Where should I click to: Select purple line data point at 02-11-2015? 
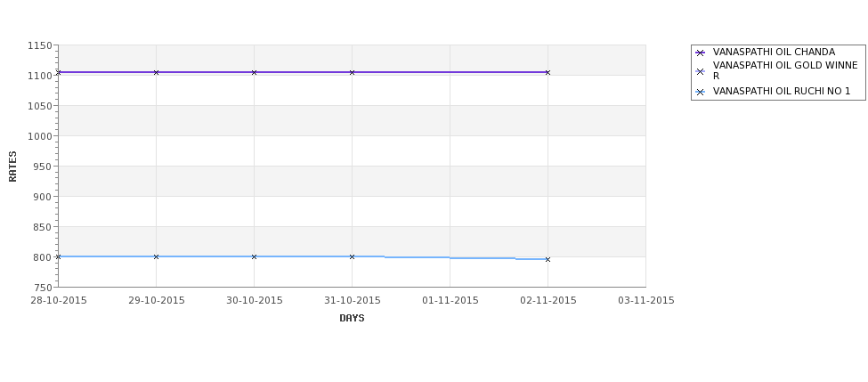[548, 72]
